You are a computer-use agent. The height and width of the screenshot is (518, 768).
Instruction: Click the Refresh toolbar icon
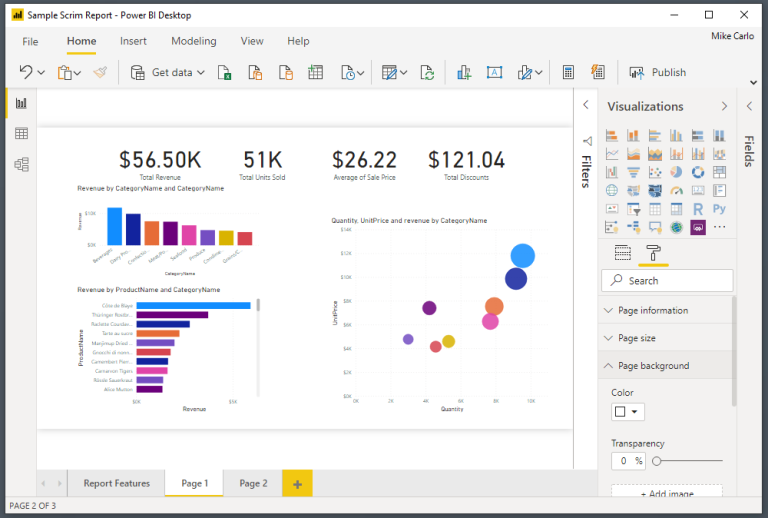tap(427, 72)
